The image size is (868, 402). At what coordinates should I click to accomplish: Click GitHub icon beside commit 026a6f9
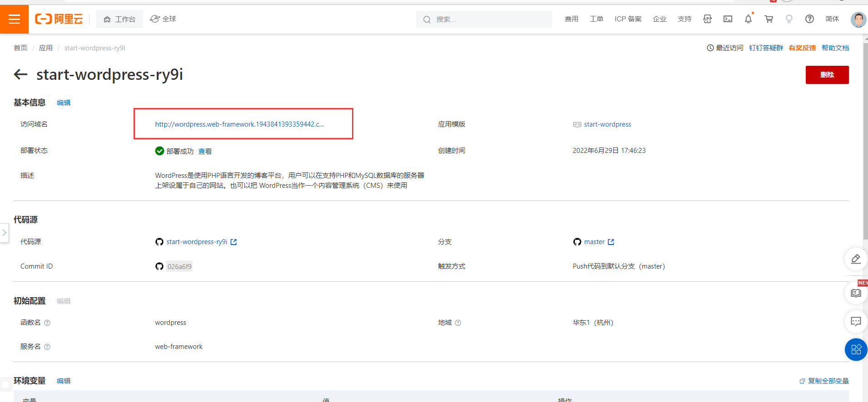click(x=159, y=266)
